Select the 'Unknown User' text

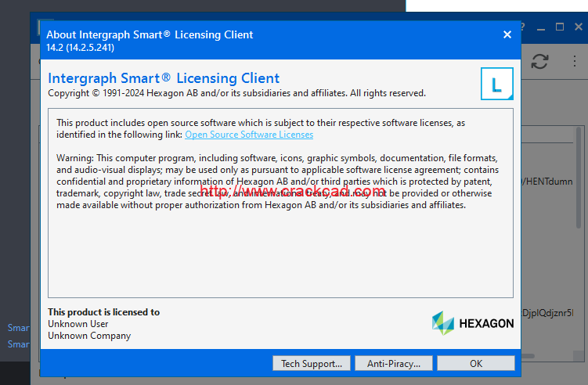pos(78,324)
